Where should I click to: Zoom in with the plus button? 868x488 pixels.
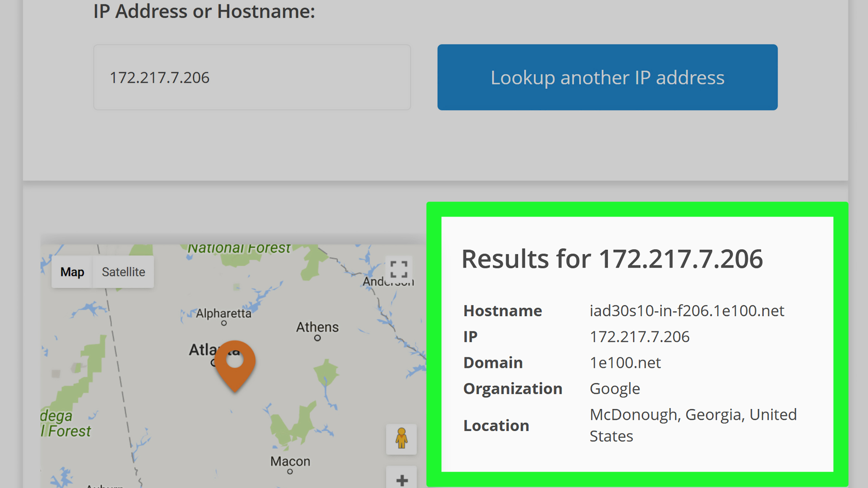point(401,479)
